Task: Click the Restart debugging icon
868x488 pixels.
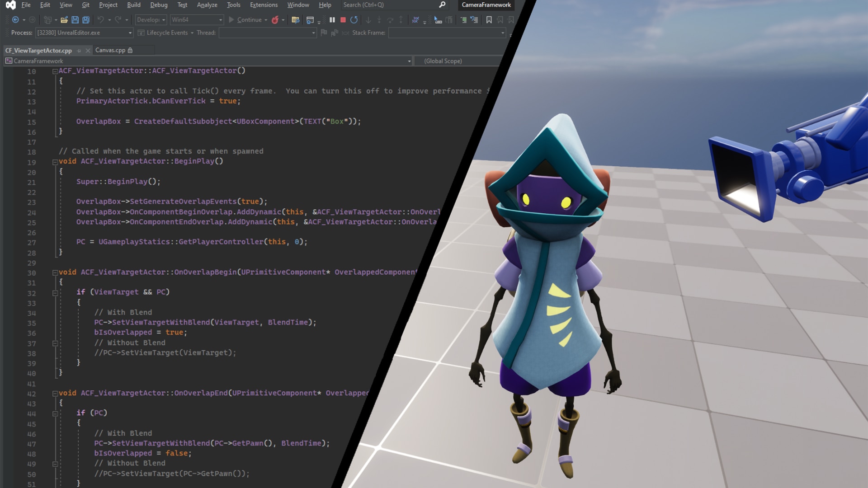Action: (x=354, y=20)
